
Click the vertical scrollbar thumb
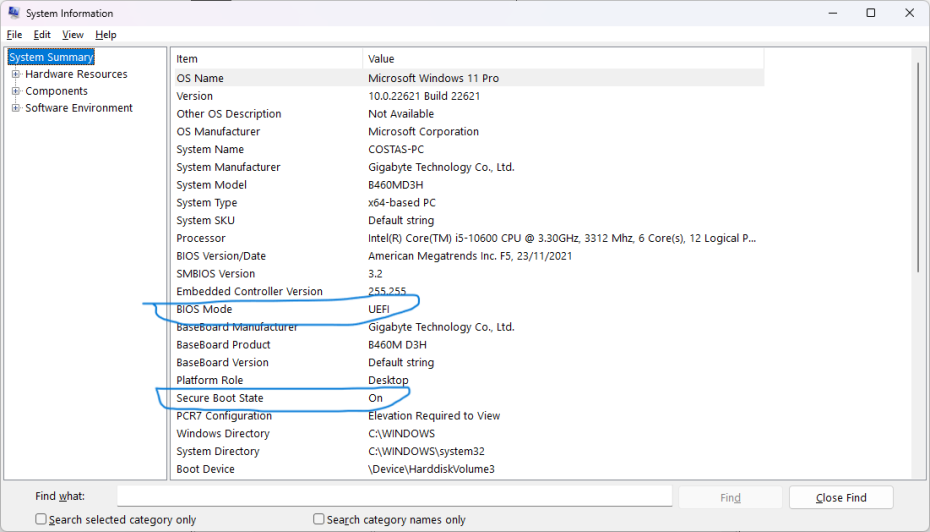pos(918,167)
